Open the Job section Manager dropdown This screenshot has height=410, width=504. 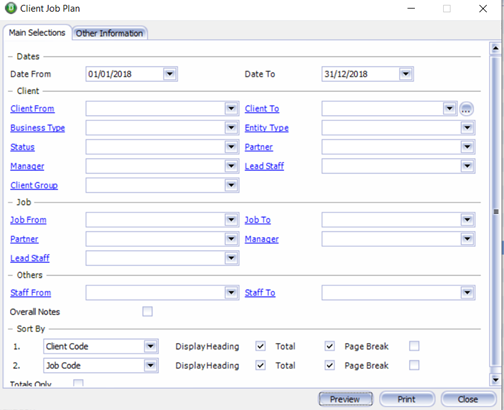(467, 239)
